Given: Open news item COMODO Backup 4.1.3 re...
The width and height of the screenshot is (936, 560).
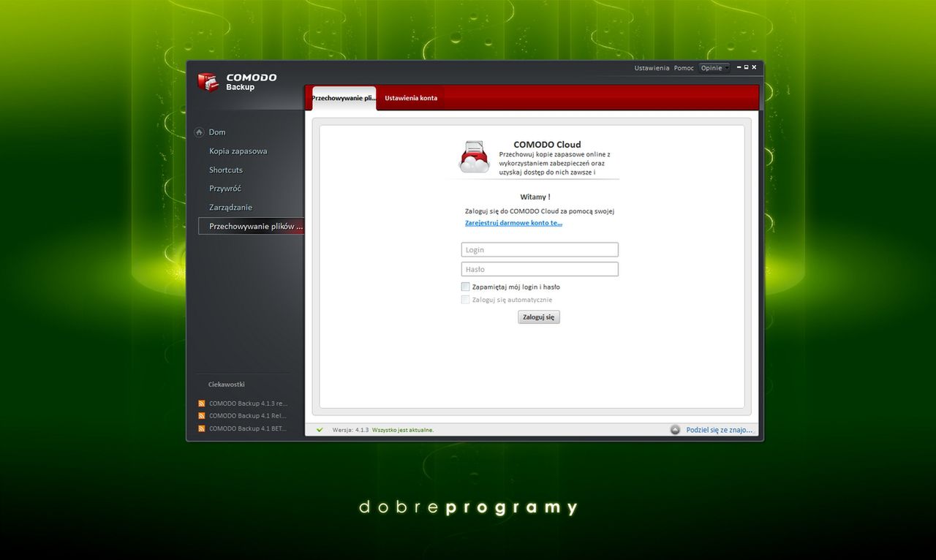Looking at the screenshot, I should (x=249, y=403).
